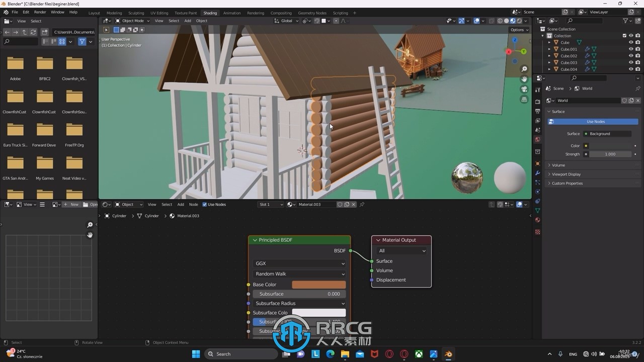Toggle the camera view gizmo
Screen dimensions: 644x362
click(x=524, y=89)
